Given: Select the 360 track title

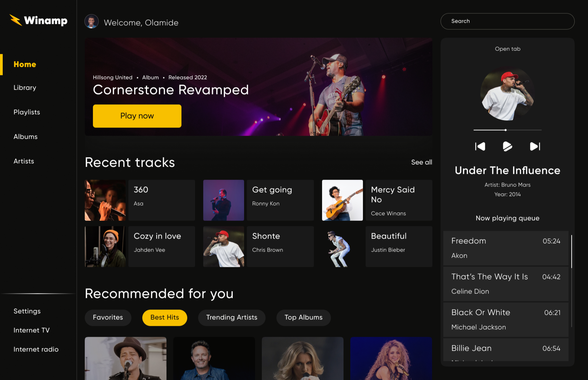Looking at the screenshot, I should 141,190.
